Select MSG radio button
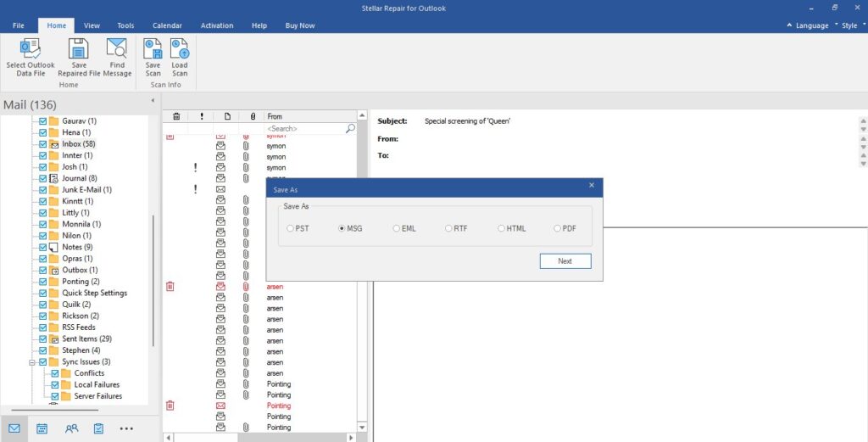This screenshot has width=868, height=442. [342, 228]
